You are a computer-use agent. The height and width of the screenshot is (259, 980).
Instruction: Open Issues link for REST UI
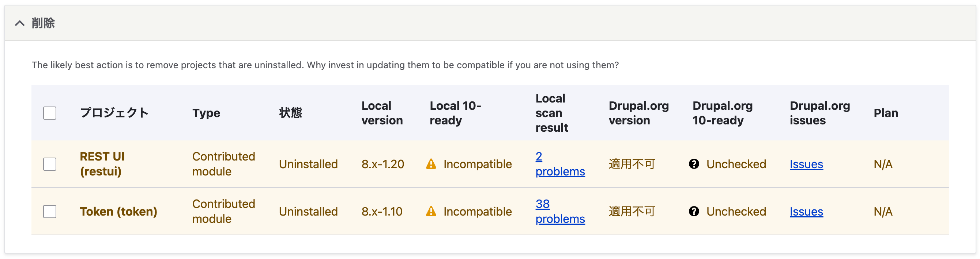806,164
